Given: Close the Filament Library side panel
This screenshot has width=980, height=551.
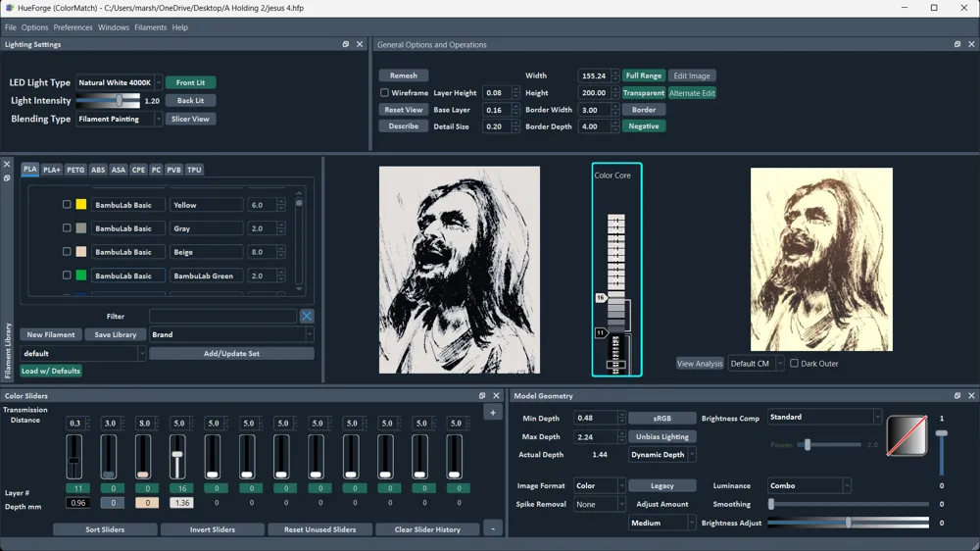Looking at the screenshot, I should (7, 164).
